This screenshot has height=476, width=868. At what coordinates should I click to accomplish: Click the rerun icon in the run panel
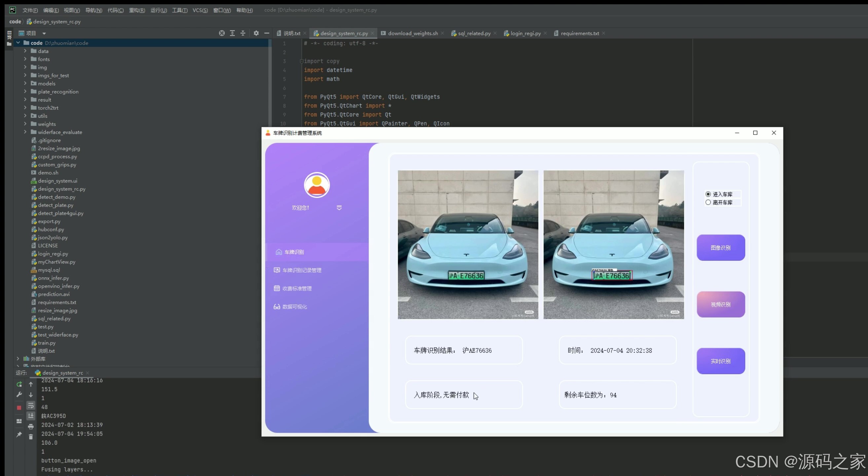pyautogui.click(x=19, y=384)
